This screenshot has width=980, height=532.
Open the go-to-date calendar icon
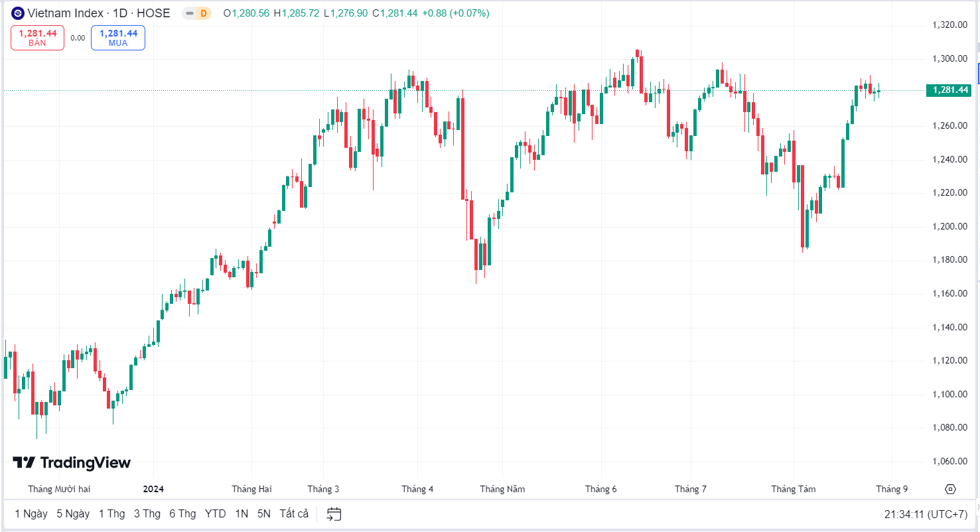(x=334, y=514)
